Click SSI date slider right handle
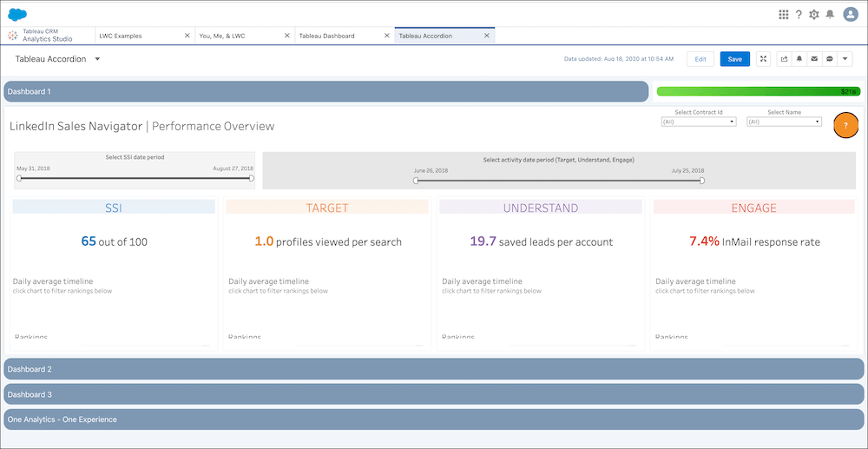 tap(252, 178)
